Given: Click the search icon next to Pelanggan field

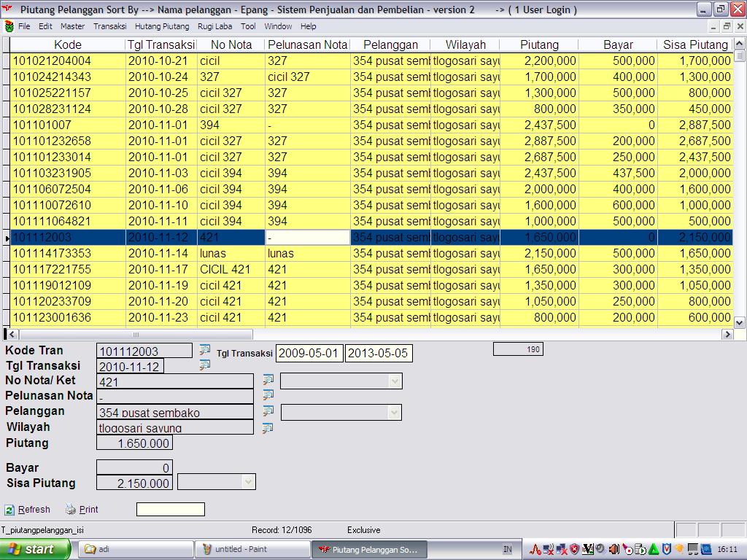Looking at the screenshot, I should [268, 411].
